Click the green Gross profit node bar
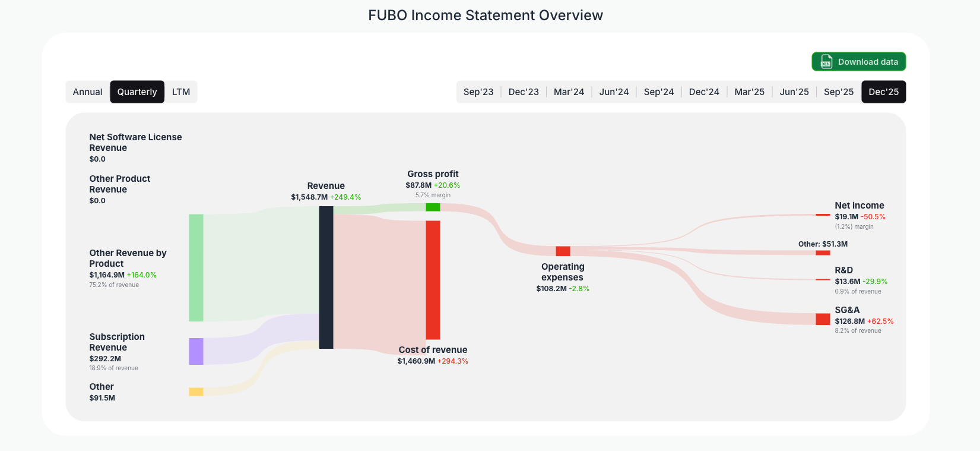Viewport: 980px width, 451px height. coord(433,207)
